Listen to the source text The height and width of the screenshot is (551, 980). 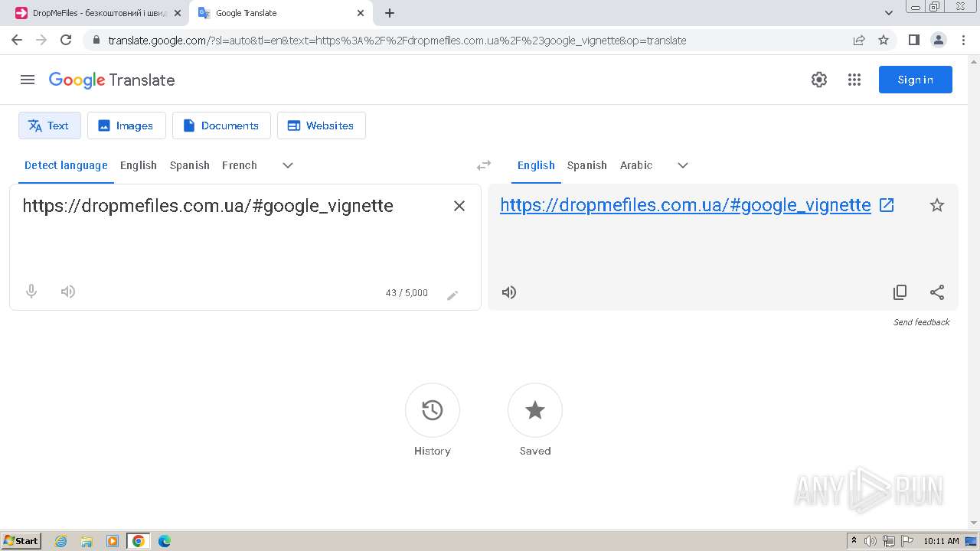(68, 292)
